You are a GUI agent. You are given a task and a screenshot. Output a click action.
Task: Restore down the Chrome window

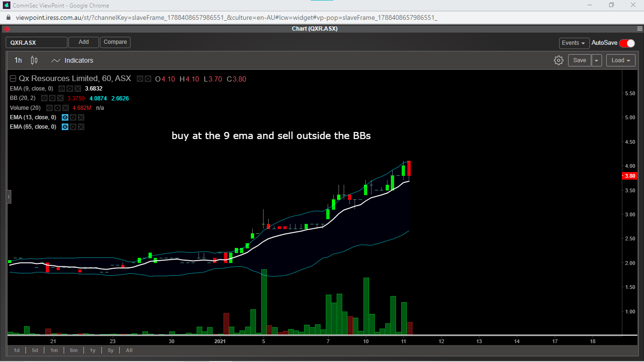tap(611, 5)
